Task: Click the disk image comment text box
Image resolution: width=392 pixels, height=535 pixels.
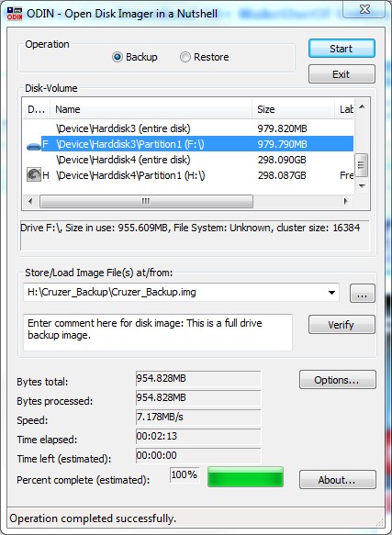Action: coord(158,332)
